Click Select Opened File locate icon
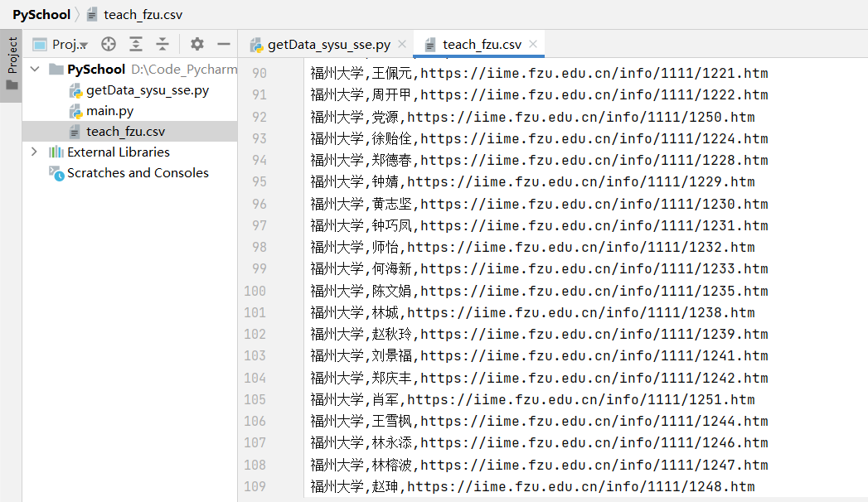The image size is (868, 502). point(109,44)
